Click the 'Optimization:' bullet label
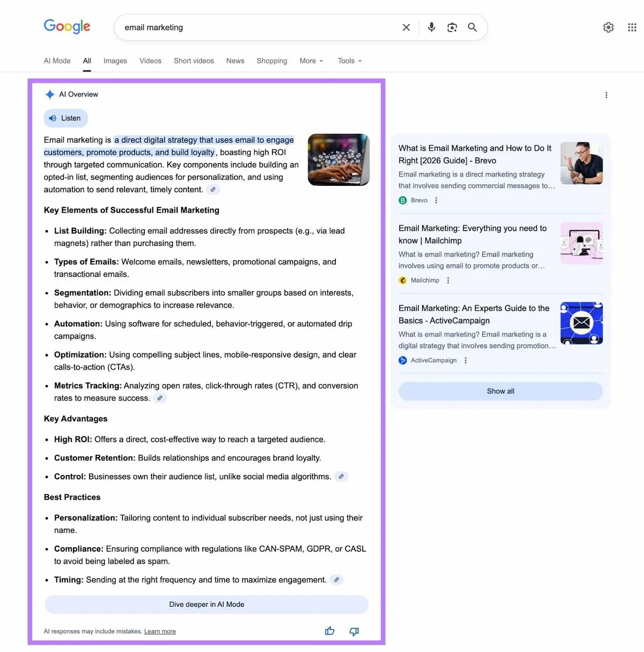Viewport: 644px width, 652px height. pyautogui.click(x=80, y=354)
